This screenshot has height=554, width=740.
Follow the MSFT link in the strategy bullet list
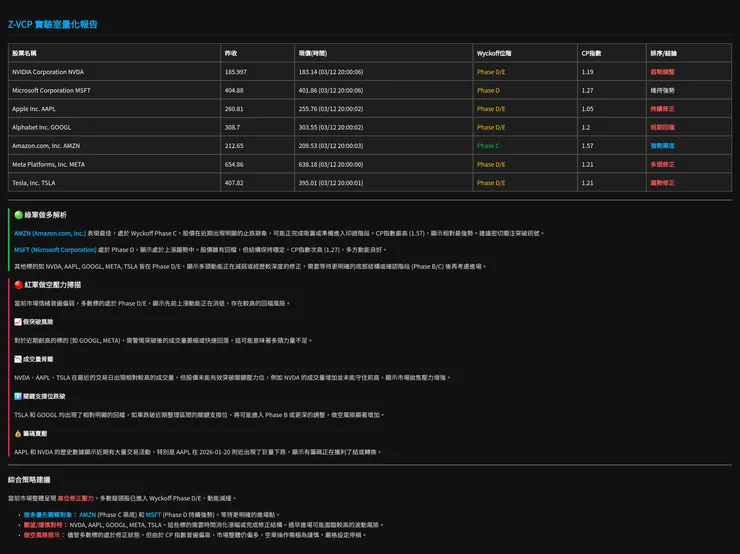pyautogui.click(x=153, y=514)
